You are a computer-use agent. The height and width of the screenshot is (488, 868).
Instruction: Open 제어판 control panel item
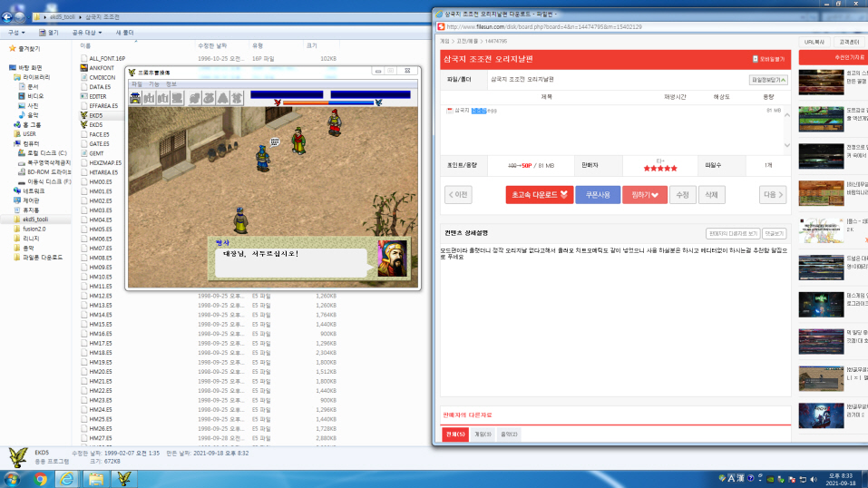26,200
